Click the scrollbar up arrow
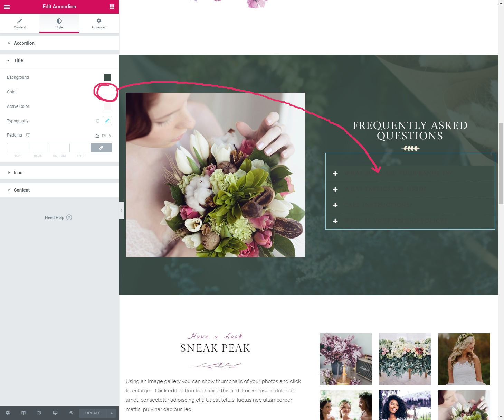504x420 pixels. (501, 3)
